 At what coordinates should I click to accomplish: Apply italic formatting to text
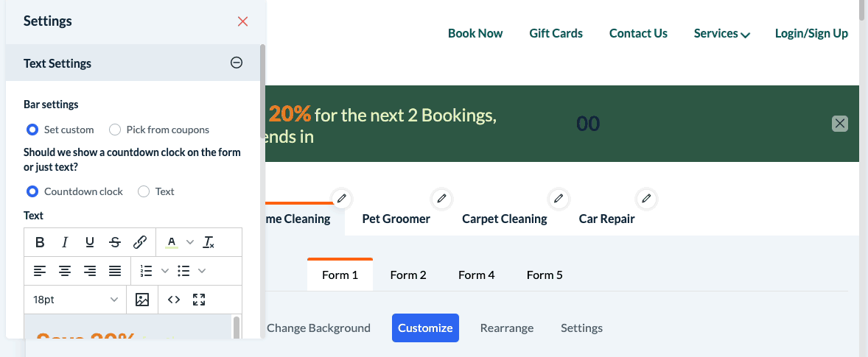[x=65, y=242]
